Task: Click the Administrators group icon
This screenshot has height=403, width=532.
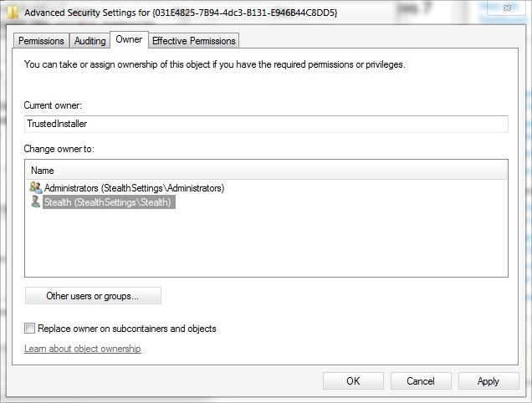Action: click(35, 188)
